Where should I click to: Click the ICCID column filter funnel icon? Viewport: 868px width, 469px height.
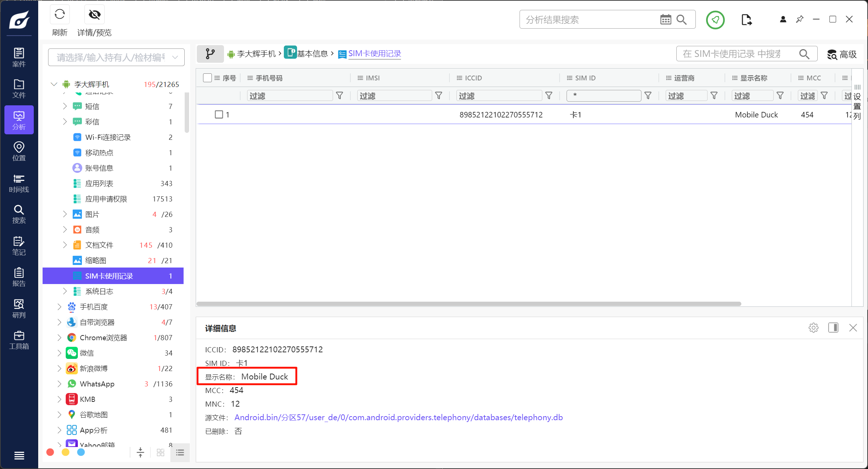click(549, 96)
